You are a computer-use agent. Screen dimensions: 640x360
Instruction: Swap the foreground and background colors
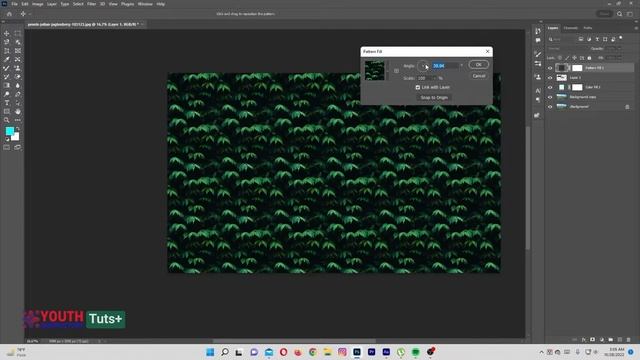18,129
